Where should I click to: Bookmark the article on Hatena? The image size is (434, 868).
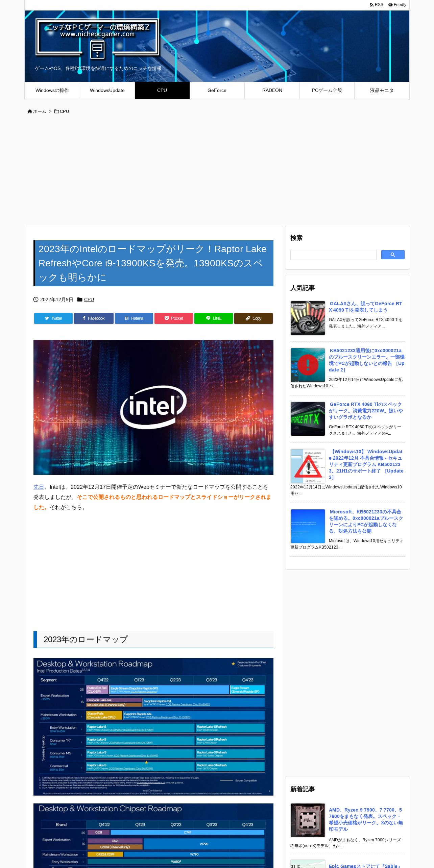[134, 318]
